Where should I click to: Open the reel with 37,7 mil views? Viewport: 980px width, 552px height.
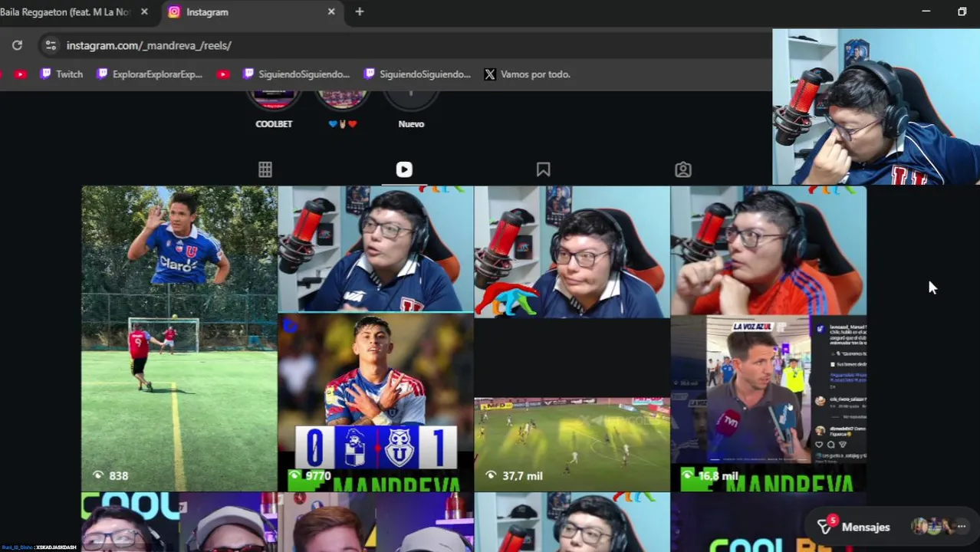[x=572, y=338]
